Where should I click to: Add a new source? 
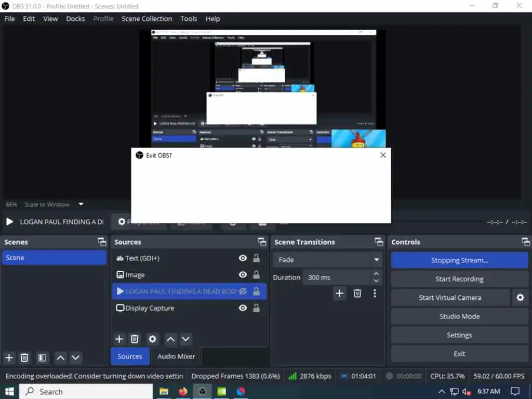click(119, 339)
